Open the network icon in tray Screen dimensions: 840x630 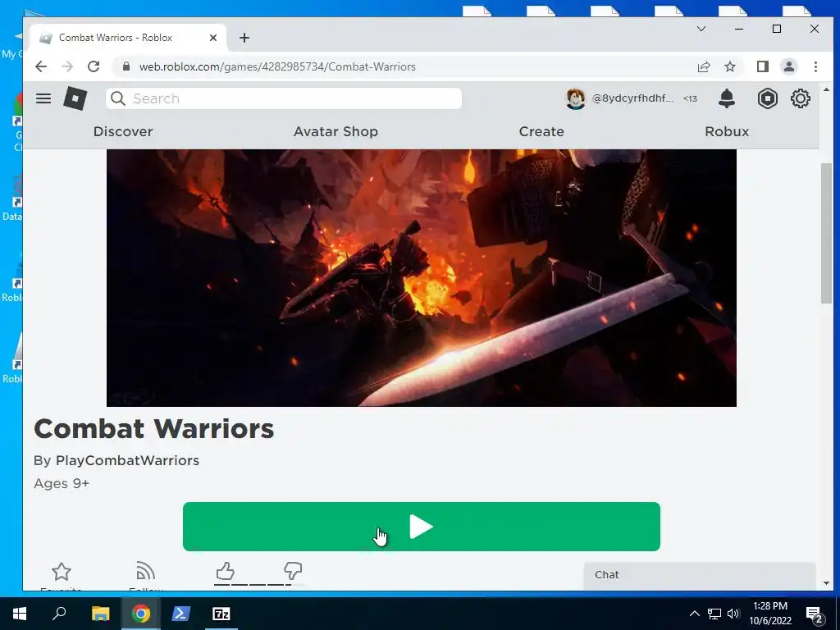(714, 614)
